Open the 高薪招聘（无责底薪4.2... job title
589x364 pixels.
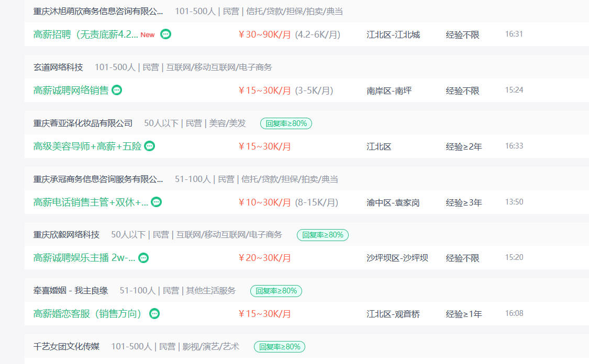click(85, 35)
